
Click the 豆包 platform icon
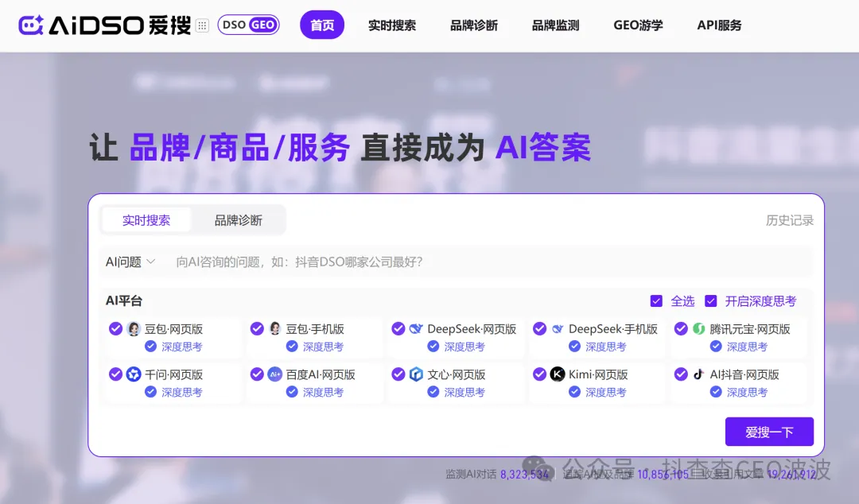coord(133,328)
